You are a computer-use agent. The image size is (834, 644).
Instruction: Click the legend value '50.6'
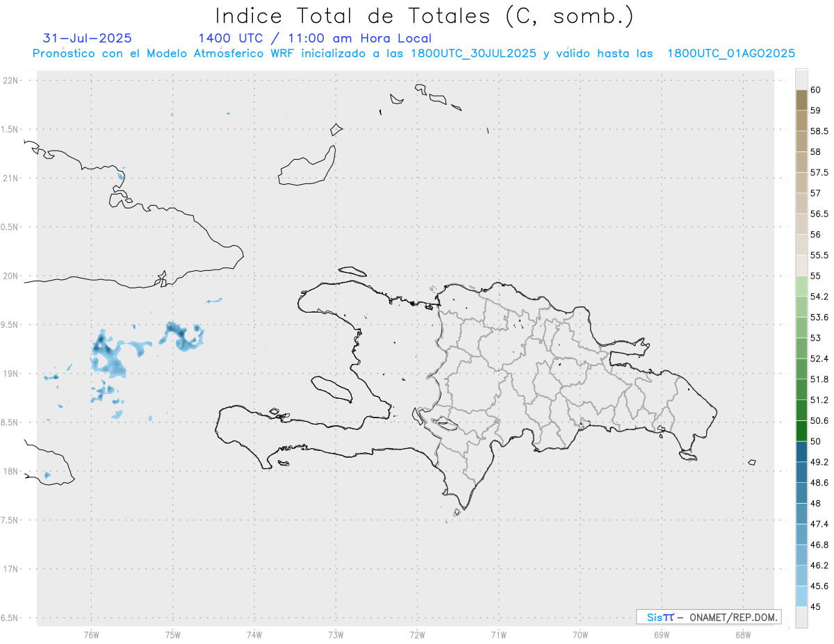tap(819, 420)
